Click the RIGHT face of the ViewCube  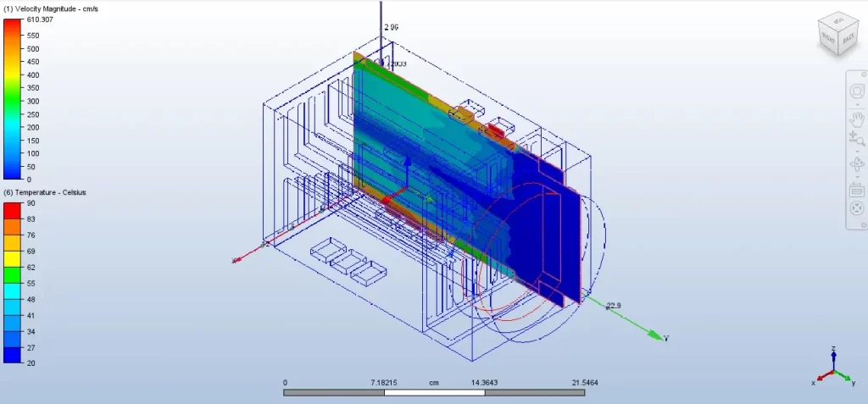click(x=829, y=38)
